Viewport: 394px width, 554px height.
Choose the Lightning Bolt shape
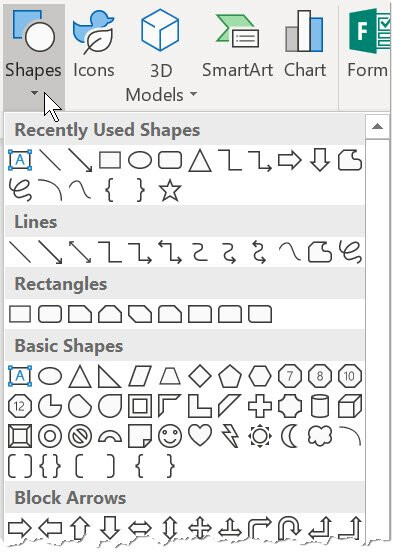tap(230, 436)
